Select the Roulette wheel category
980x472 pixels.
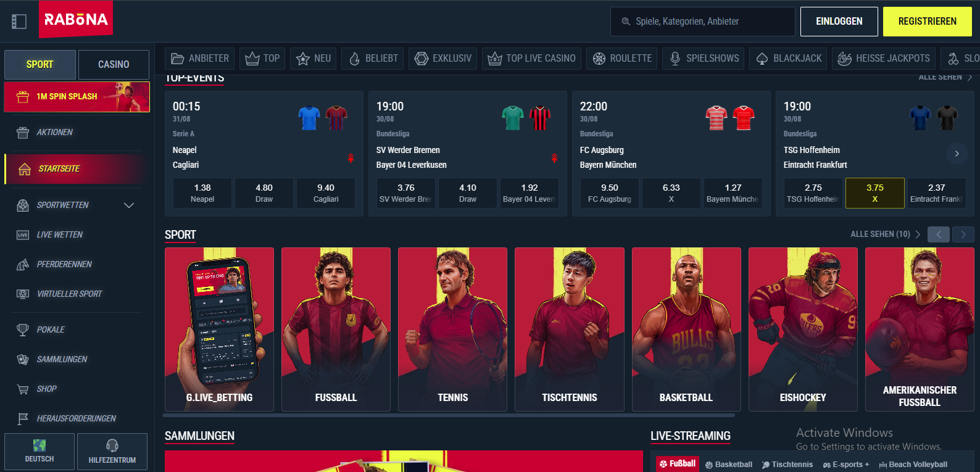pos(622,59)
